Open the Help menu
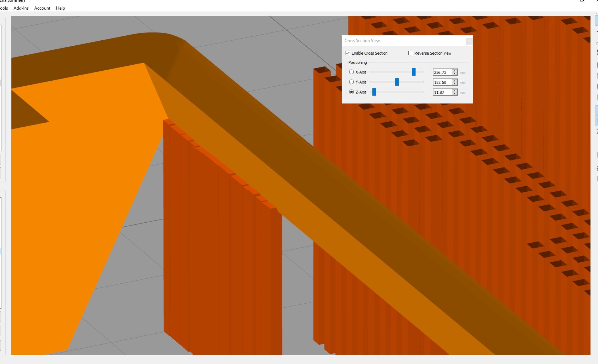Screen dimensions: 598x364 coord(60,8)
